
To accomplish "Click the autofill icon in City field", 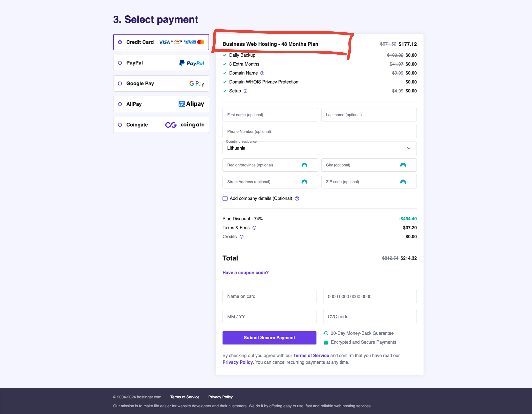I will tap(403, 165).
